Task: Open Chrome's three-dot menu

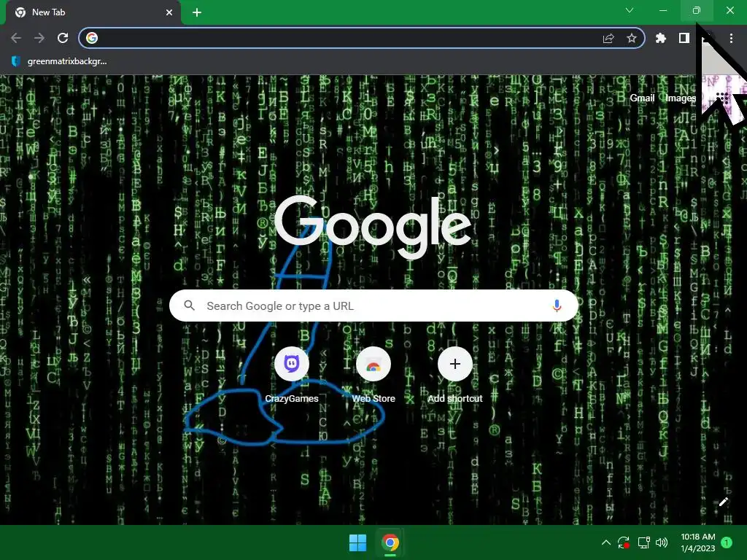Action: 731,38
